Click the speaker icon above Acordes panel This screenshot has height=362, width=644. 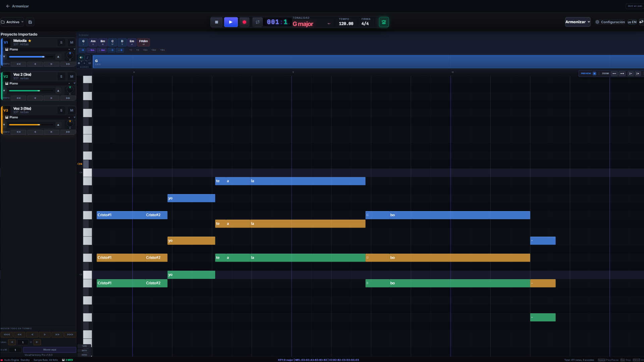click(x=81, y=57)
